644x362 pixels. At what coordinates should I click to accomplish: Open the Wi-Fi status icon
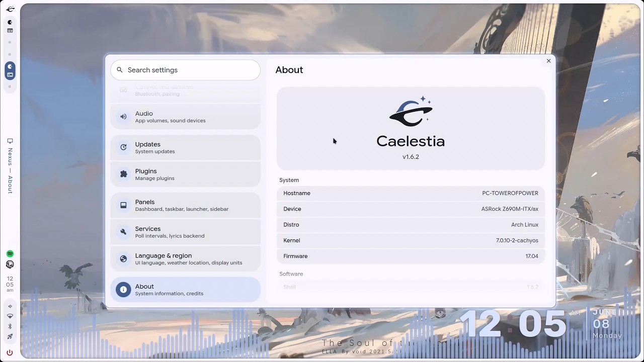(10, 316)
